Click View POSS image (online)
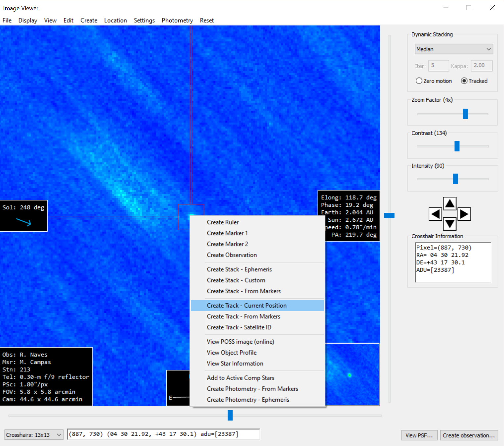Image resolution: width=504 pixels, height=446 pixels. tap(240, 342)
